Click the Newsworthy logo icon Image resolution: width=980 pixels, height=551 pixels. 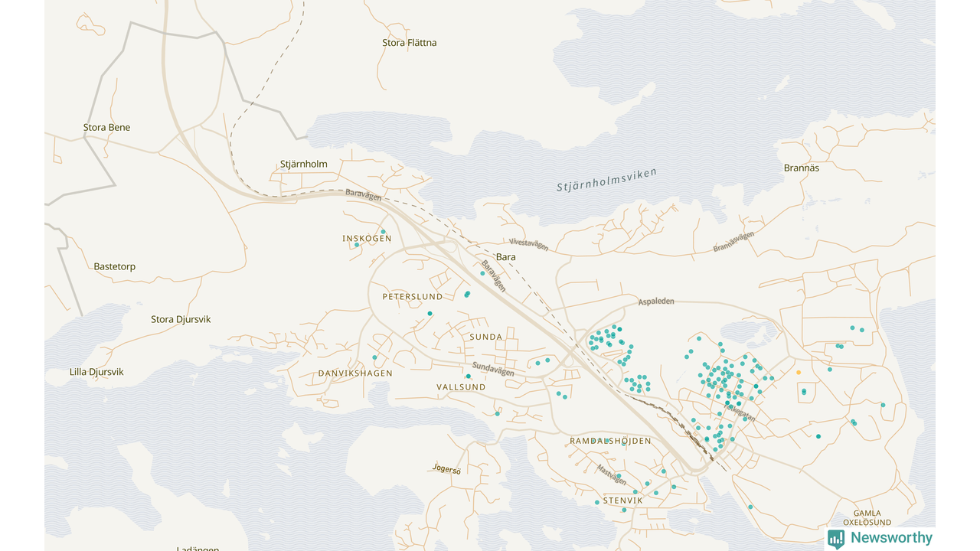coord(836,539)
